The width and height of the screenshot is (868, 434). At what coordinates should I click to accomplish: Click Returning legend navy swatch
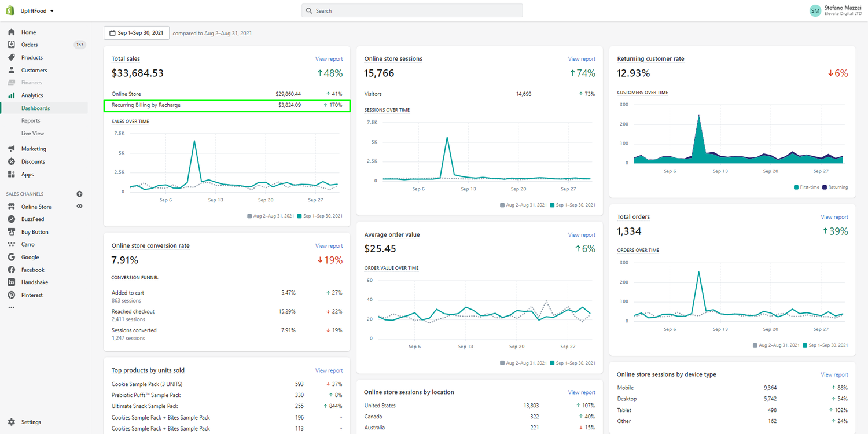click(825, 187)
